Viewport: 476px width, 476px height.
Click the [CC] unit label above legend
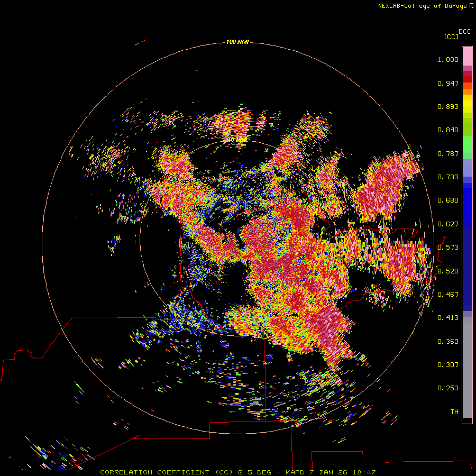tap(451, 36)
